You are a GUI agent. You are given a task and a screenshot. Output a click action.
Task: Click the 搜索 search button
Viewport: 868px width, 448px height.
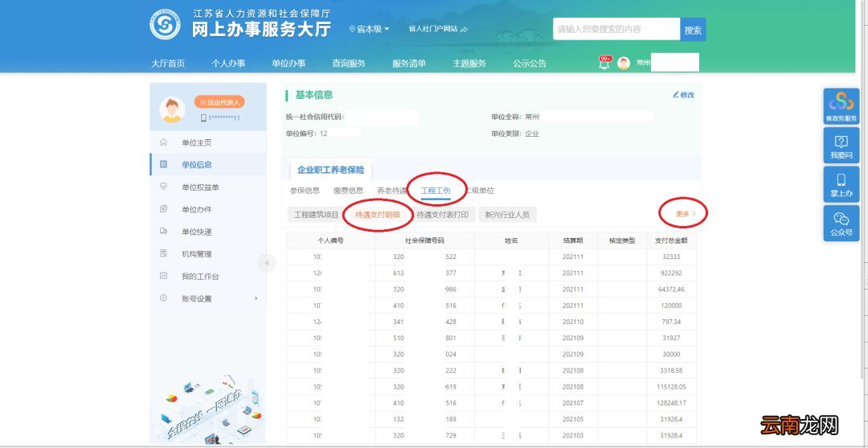pos(693,29)
